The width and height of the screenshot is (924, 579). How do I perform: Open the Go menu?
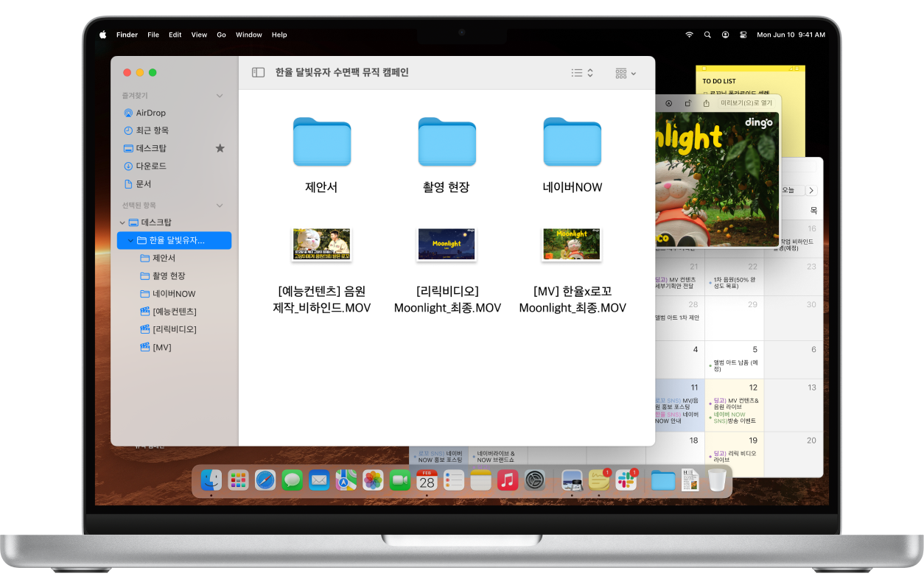click(x=221, y=35)
